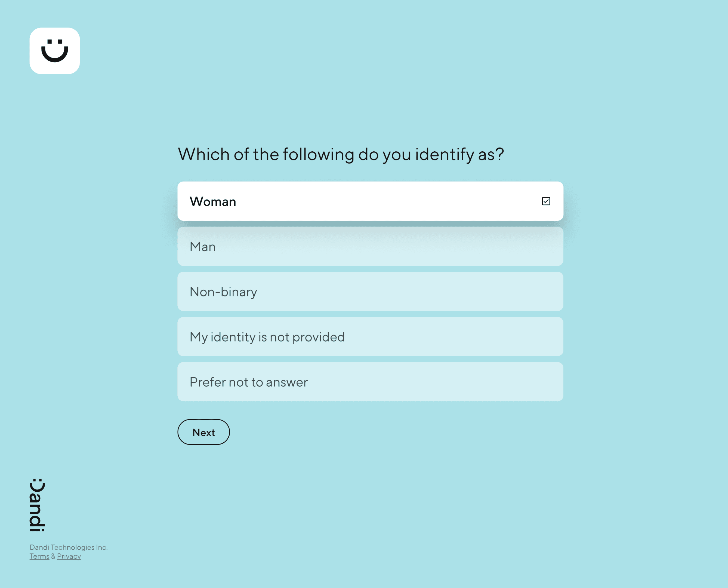Choose My identity is not provided
Viewport: 728px width, 588px height.
tap(370, 337)
